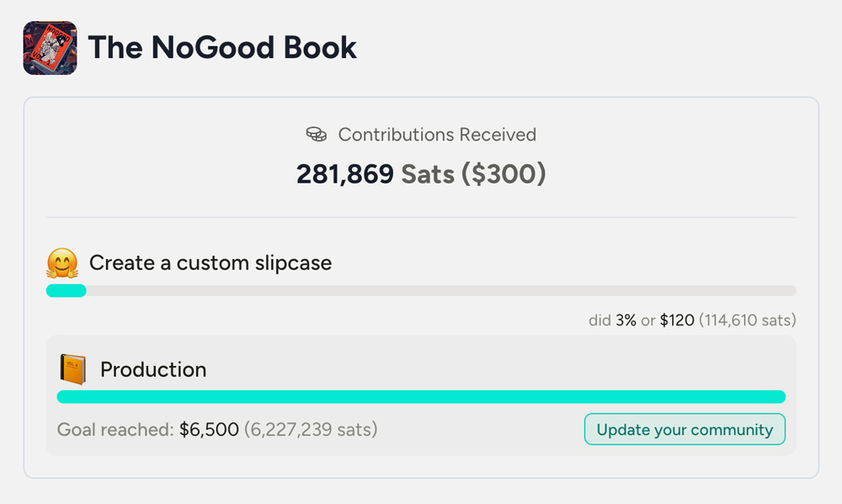Click the Contributions Received label

[437, 135]
